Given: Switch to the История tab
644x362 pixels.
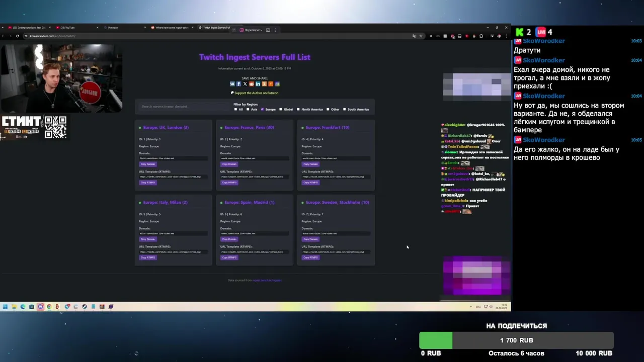Looking at the screenshot, I should [124, 28].
